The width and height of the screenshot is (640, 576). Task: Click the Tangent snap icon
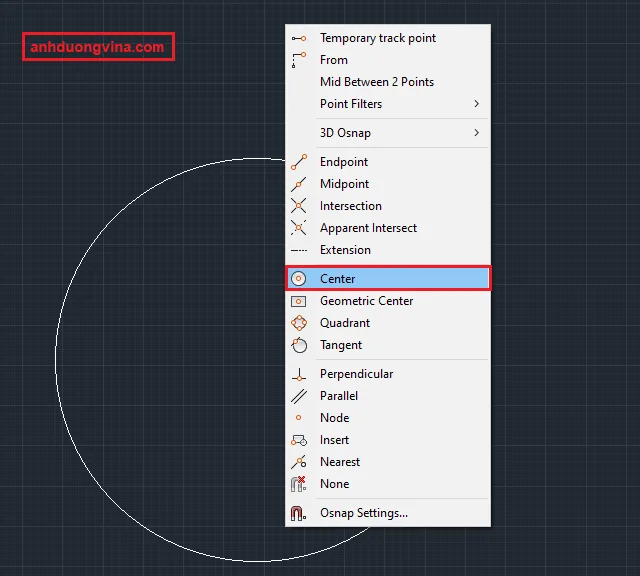(x=299, y=345)
